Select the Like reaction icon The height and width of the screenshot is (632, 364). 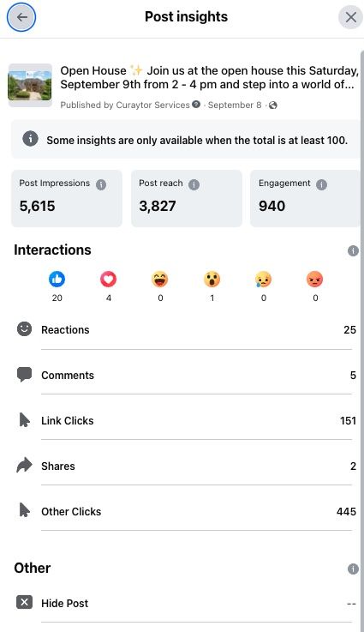(x=57, y=279)
